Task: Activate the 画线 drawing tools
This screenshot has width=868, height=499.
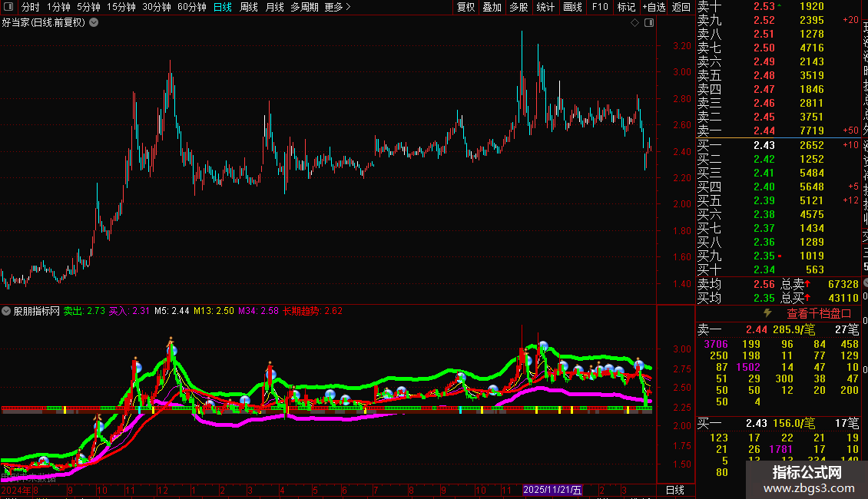Action: click(572, 7)
